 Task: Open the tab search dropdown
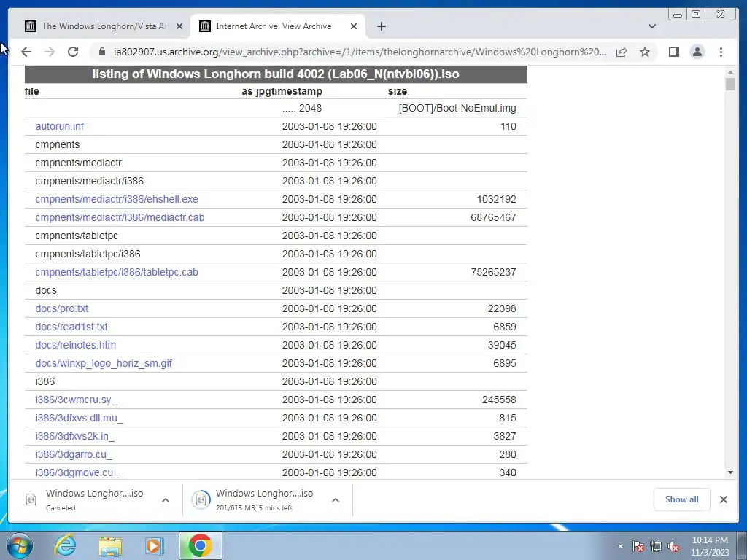click(x=652, y=26)
